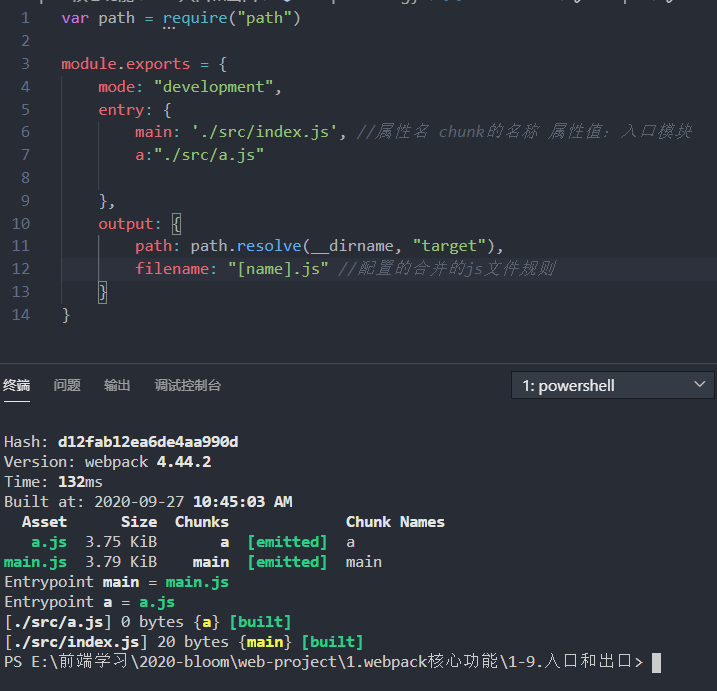
Task: Click the chevron arrow in powershell selector
Action: (x=699, y=385)
